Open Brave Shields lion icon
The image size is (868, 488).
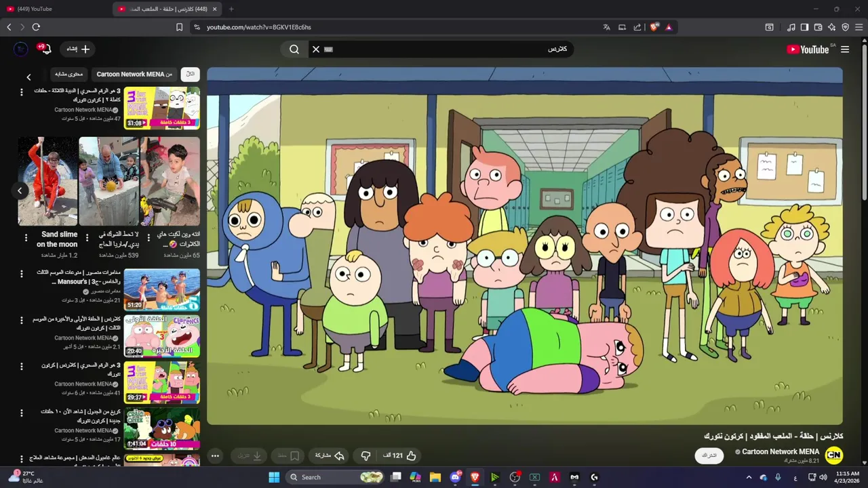[x=654, y=27]
